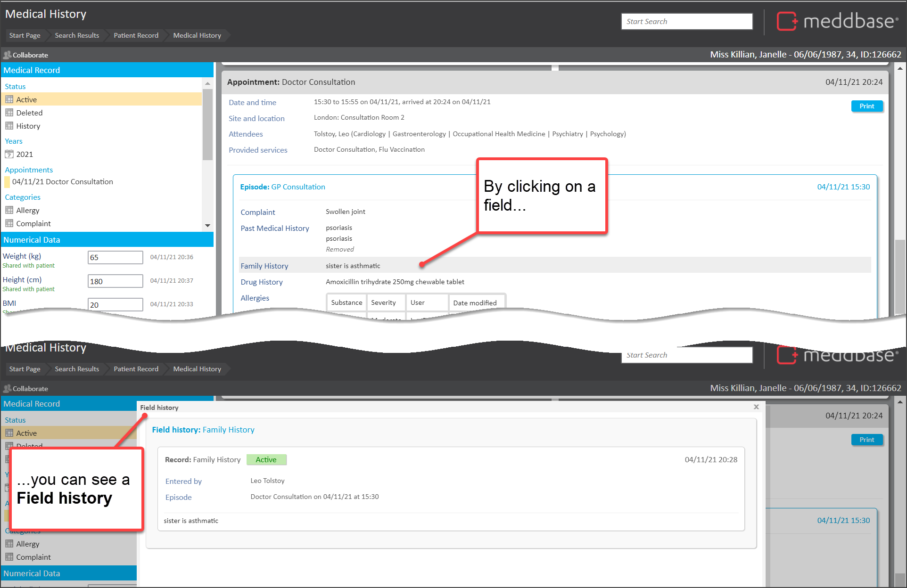This screenshot has width=907, height=588.
Task: Click the Collaborate people icon in top bar
Action: click(x=7, y=55)
